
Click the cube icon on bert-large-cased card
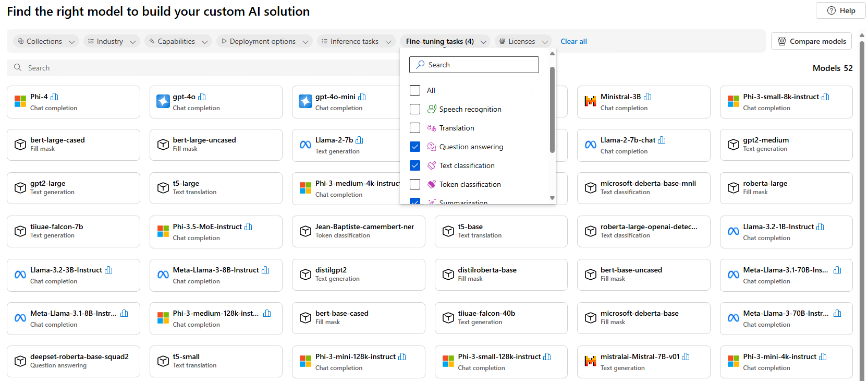coord(20,145)
